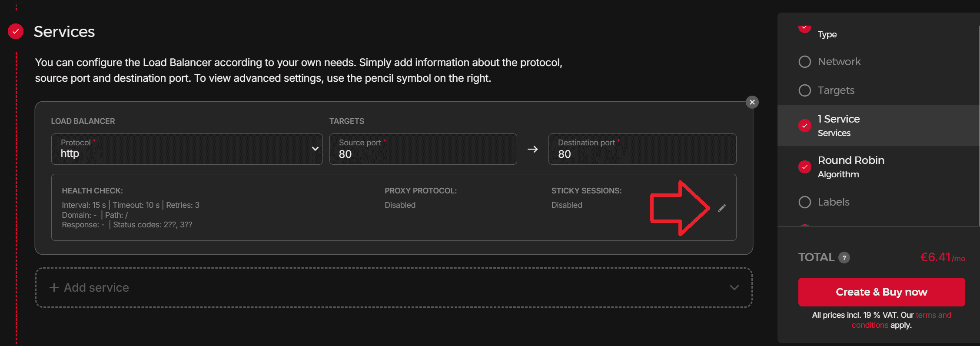
Task: Jump to the Round Robin Algorithm step
Action: coord(850,166)
